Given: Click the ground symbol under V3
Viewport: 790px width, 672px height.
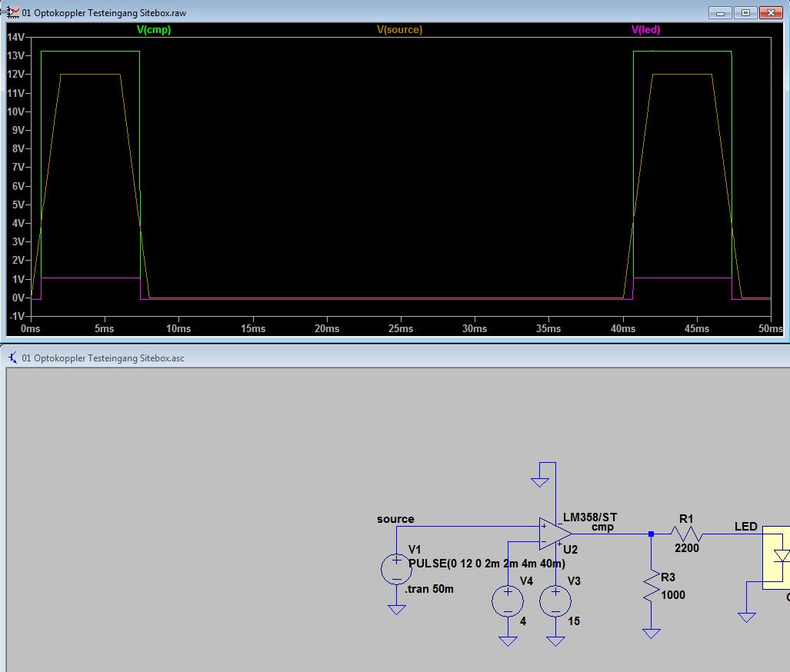Looking at the screenshot, I should [x=555, y=640].
